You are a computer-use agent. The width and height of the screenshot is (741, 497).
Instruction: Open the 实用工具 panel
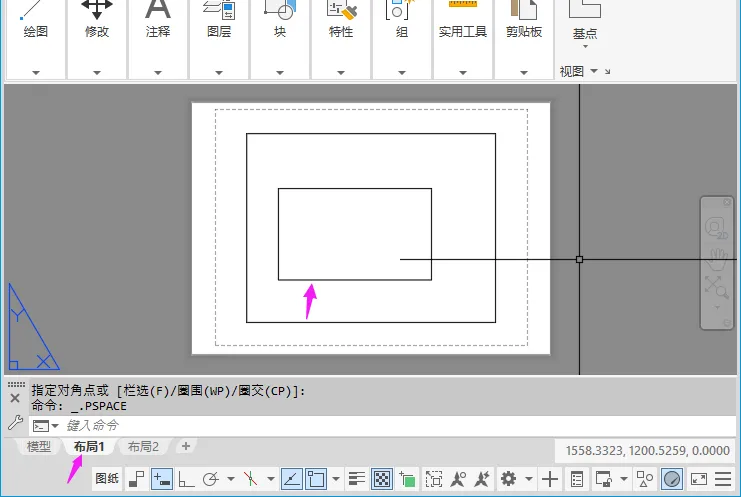(463, 32)
